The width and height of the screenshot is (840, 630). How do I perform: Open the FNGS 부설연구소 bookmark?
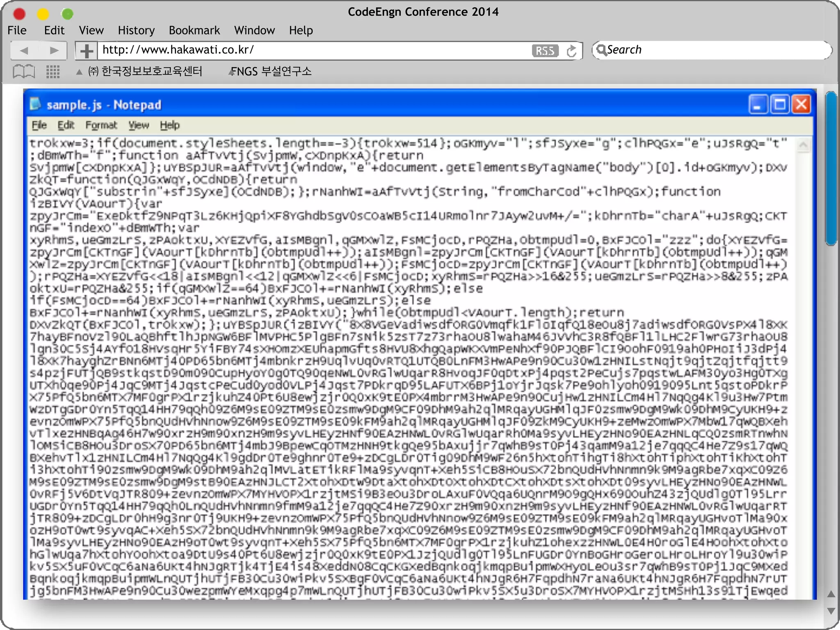click(x=271, y=71)
